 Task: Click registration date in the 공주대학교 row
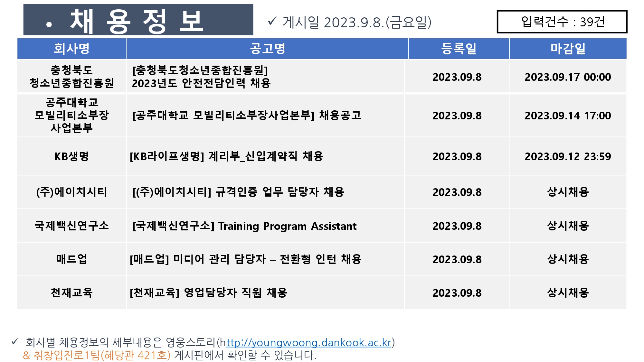pyautogui.click(x=457, y=116)
